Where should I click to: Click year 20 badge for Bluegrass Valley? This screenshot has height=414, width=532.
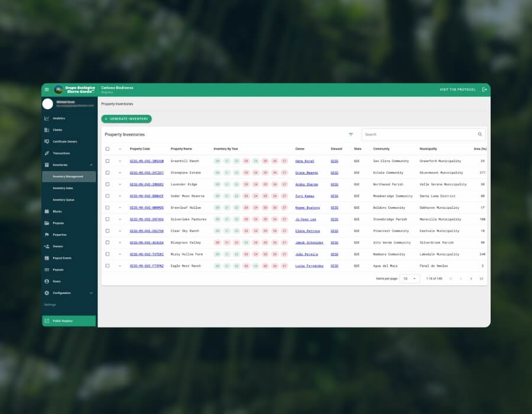218,242
